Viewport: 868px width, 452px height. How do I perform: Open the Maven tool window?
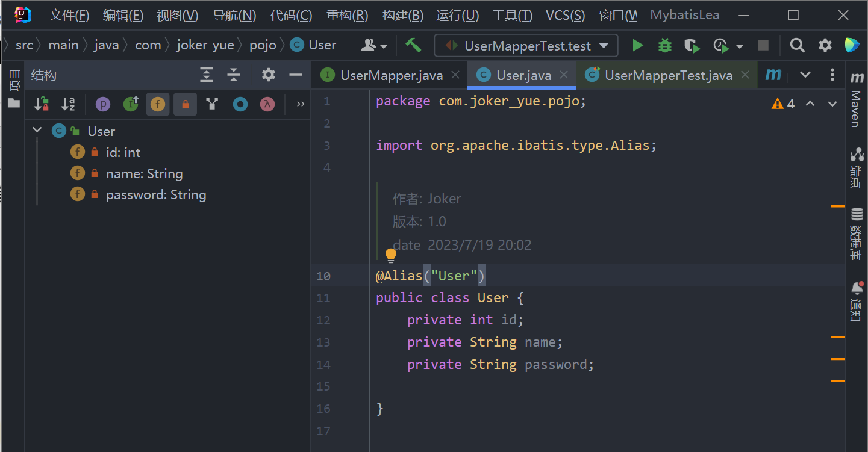pos(856,99)
